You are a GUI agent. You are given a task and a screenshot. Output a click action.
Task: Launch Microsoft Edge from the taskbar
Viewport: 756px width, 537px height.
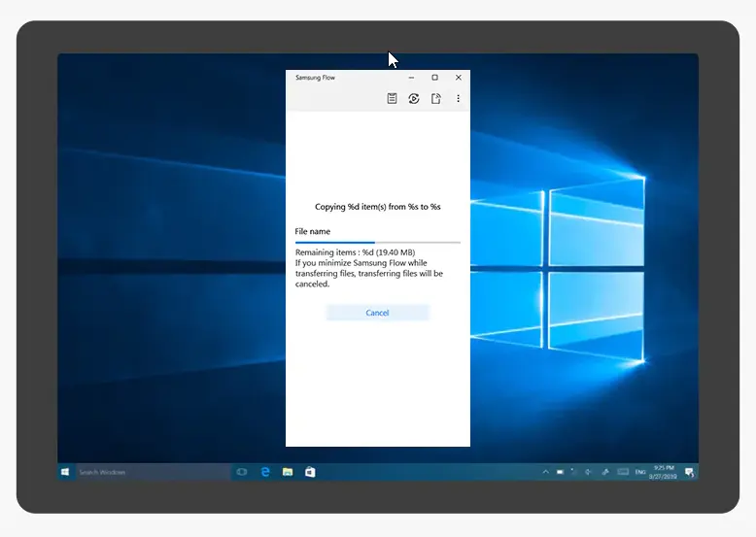point(264,472)
